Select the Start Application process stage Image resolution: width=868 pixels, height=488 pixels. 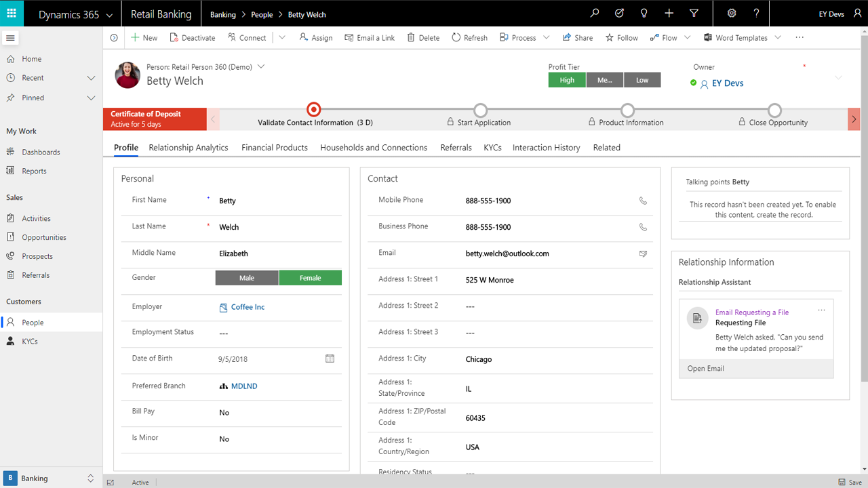[x=480, y=116]
